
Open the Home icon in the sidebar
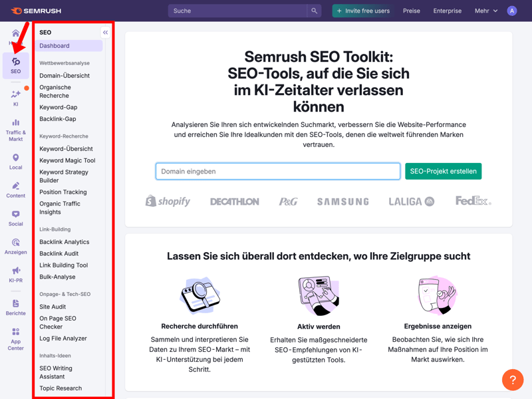(x=15, y=33)
